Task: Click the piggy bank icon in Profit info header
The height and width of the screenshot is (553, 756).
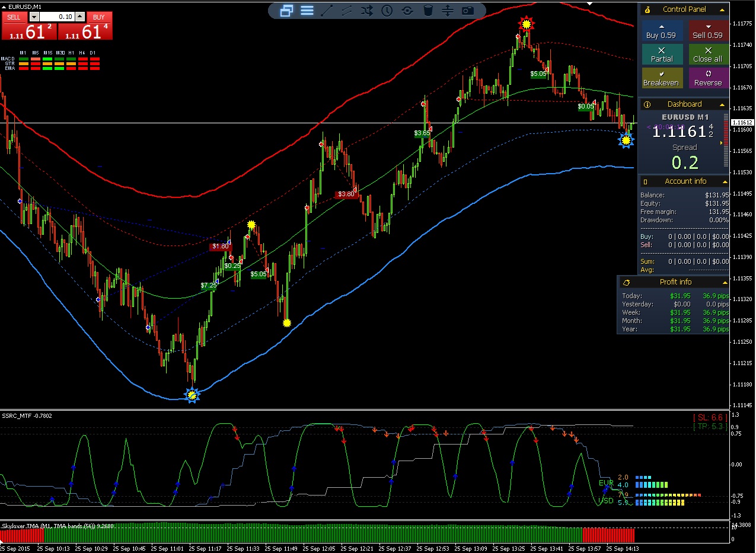Action: coord(627,282)
